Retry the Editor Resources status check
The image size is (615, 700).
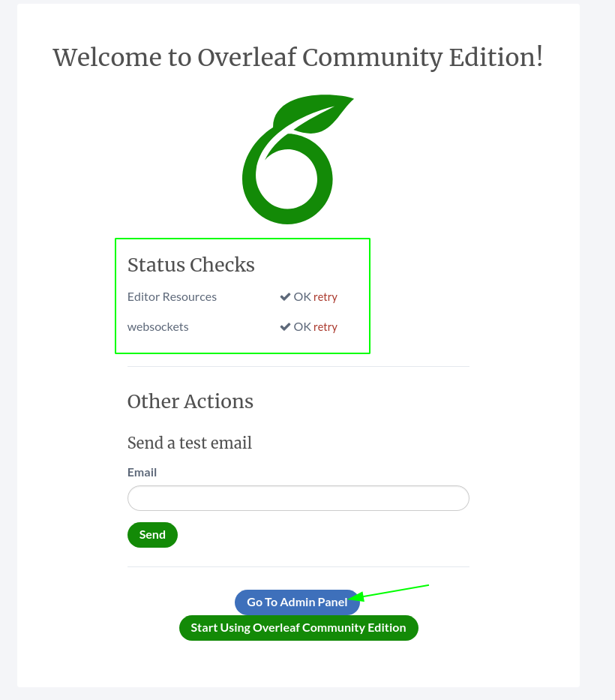point(325,297)
